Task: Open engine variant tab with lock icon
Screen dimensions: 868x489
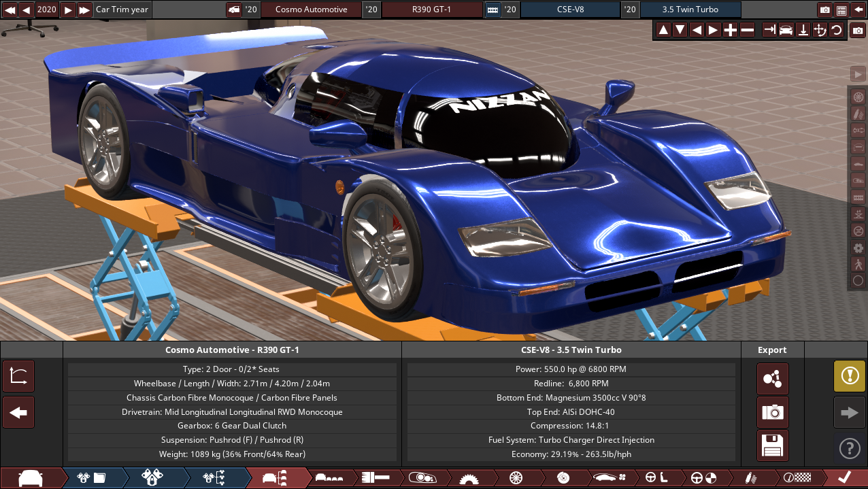Action: pyautogui.click(x=153, y=477)
